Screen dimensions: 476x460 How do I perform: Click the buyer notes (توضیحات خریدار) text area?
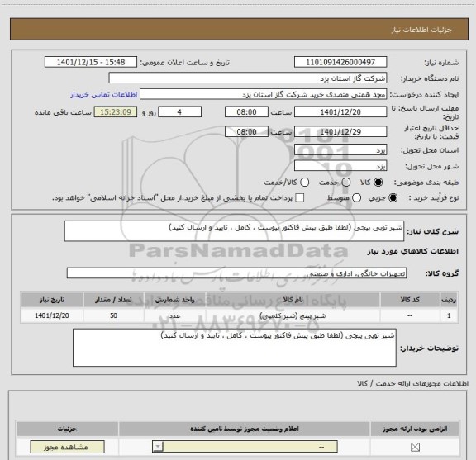235,348
